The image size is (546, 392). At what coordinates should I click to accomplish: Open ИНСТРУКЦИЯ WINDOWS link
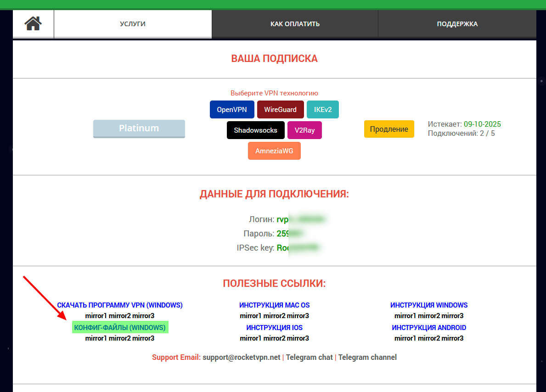(x=429, y=305)
